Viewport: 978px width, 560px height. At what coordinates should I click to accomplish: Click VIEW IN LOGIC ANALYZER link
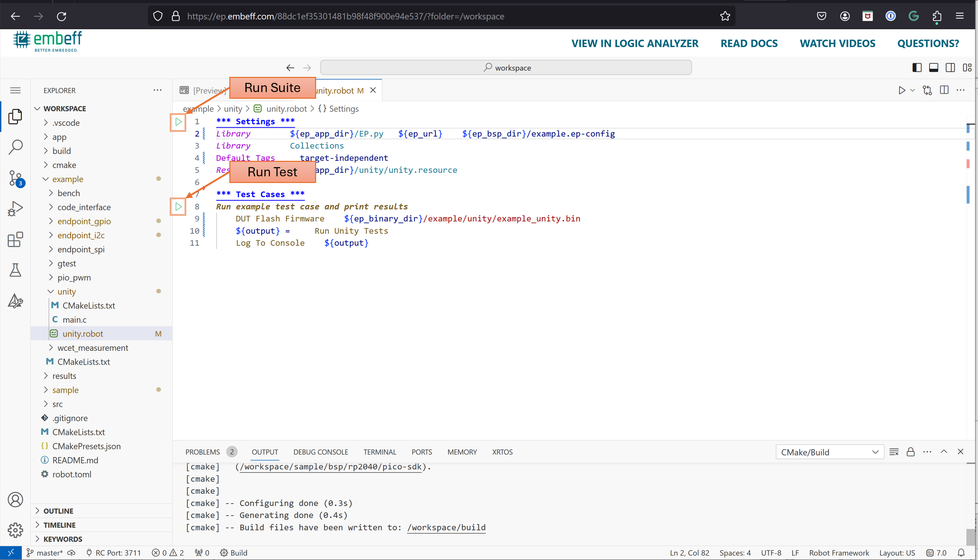(x=635, y=43)
